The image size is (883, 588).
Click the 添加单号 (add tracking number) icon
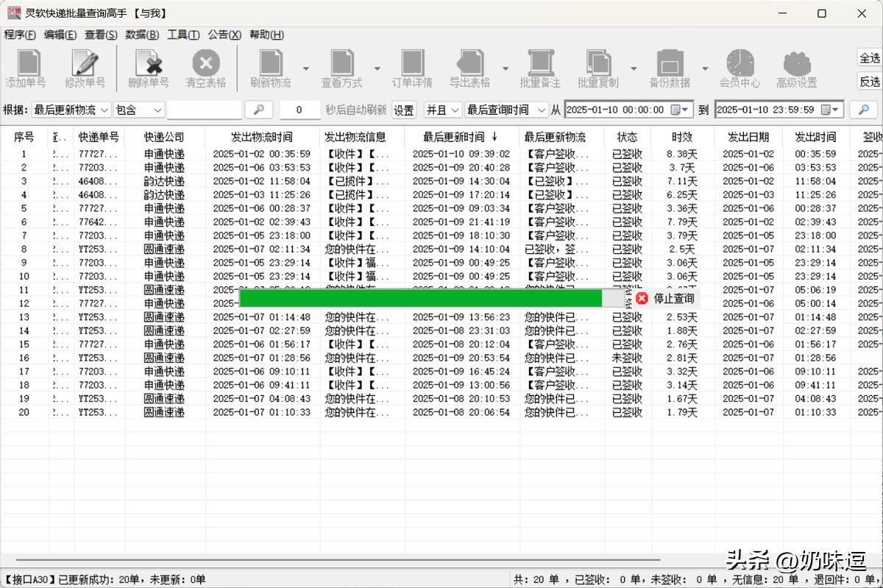pos(26,68)
